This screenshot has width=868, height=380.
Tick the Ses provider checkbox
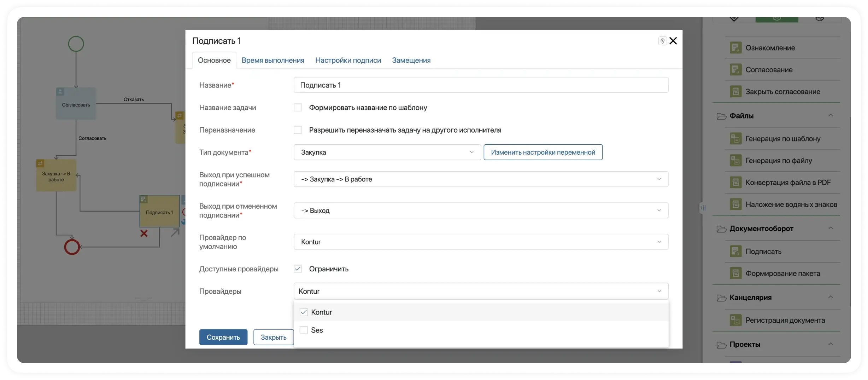(x=304, y=330)
